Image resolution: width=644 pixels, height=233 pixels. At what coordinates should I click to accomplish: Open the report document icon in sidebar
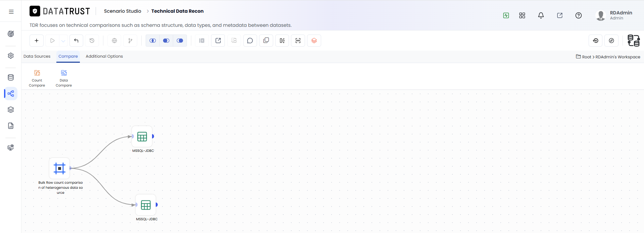[x=11, y=126]
